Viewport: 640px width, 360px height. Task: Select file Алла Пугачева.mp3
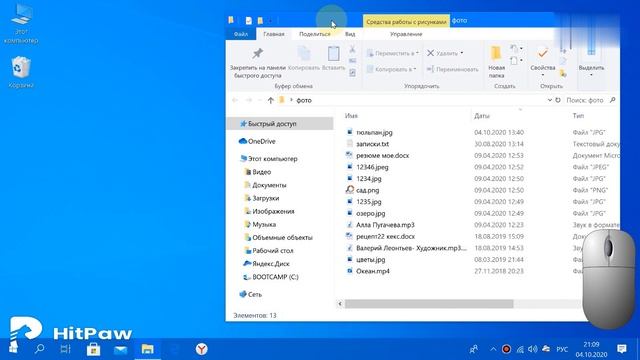pyautogui.click(x=385, y=224)
